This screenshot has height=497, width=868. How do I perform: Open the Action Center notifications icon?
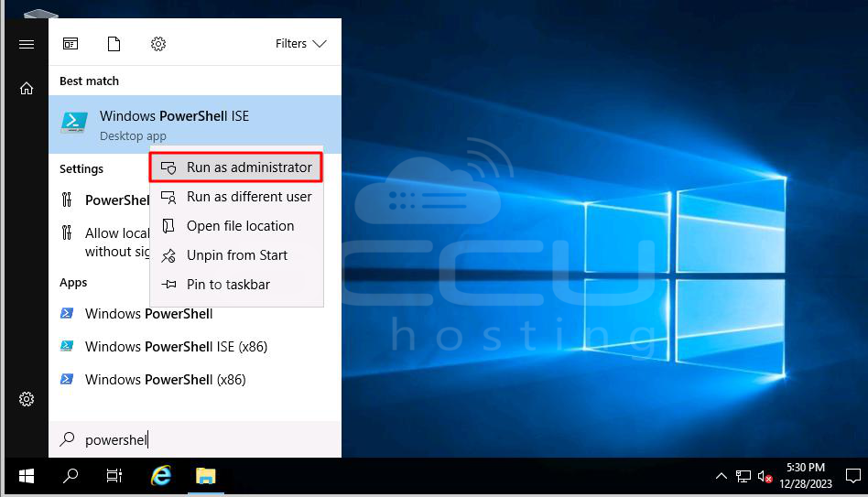(x=853, y=475)
